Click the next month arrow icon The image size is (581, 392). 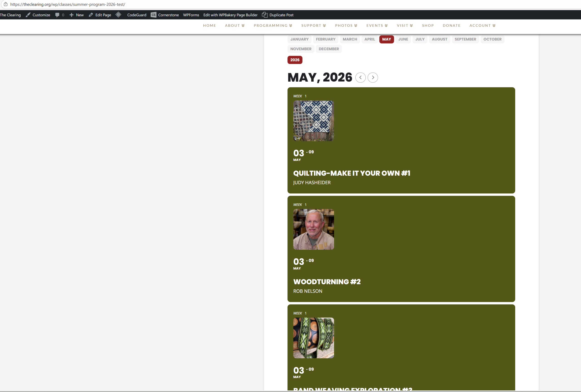[x=372, y=77]
